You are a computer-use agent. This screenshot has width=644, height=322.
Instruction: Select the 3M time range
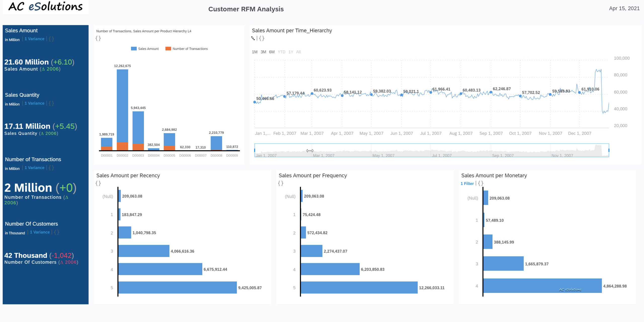[x=263, y=52]
